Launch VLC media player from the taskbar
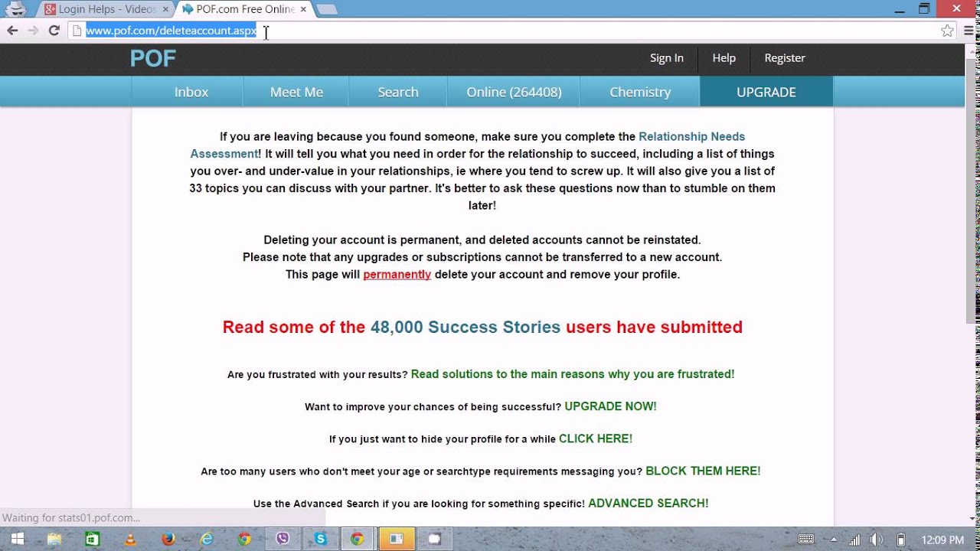Image resolution: width=980 pixels, height=551 pixels. point(130,539)
